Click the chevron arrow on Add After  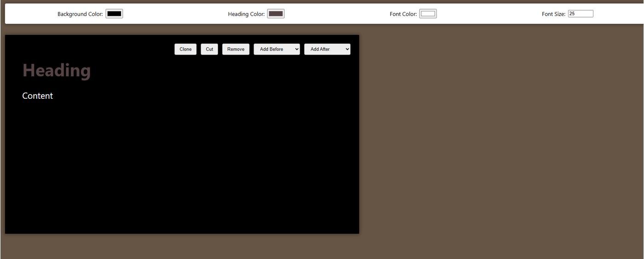point(347,49)
